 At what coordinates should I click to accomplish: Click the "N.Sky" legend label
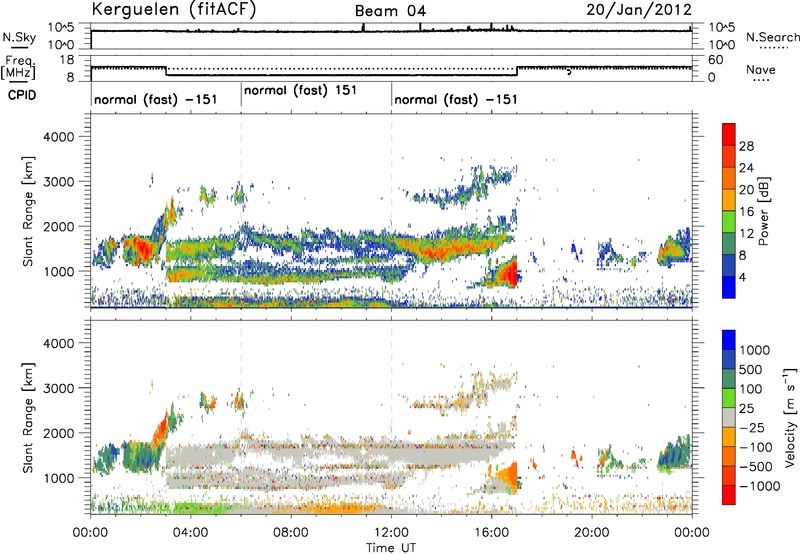19,38
